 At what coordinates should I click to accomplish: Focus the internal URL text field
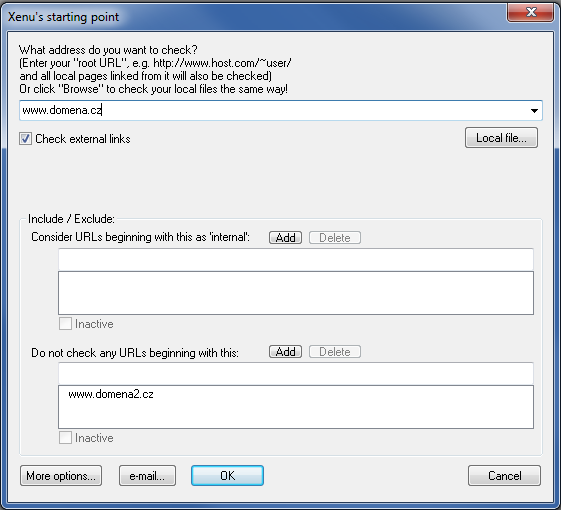[x=296, y=259]
